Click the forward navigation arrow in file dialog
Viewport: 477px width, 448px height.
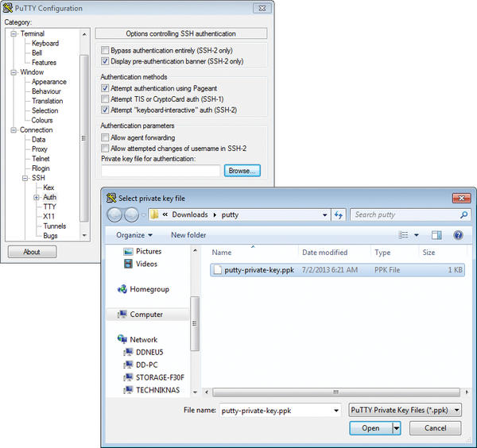[x=132, y=215]
